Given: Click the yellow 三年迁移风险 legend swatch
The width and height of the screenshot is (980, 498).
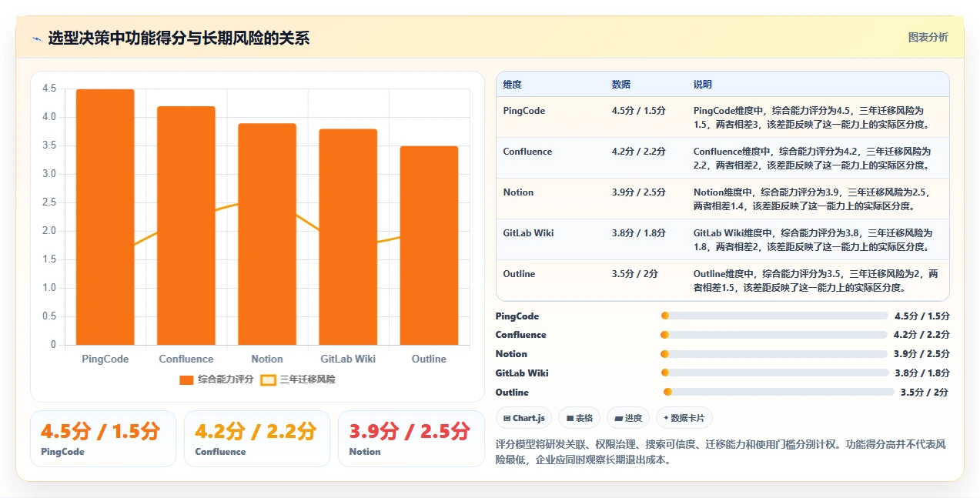Looking at the screenshot, I should 268,380.
